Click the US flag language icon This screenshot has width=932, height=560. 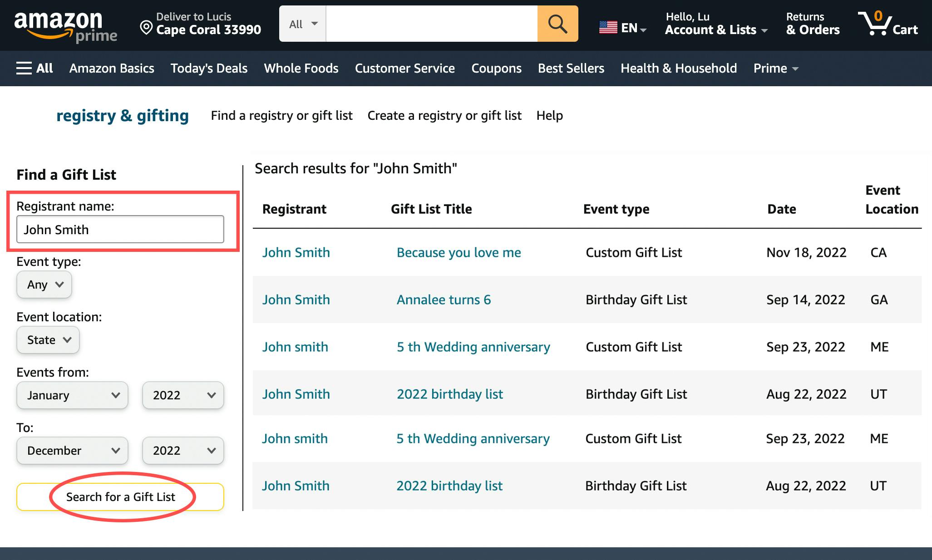(x=608, y=28)
